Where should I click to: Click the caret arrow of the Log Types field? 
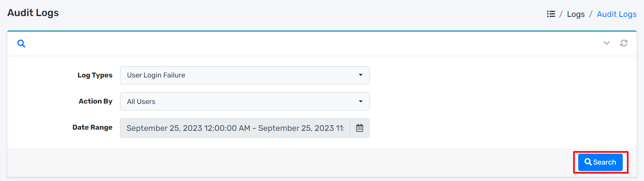pos(360,75)
